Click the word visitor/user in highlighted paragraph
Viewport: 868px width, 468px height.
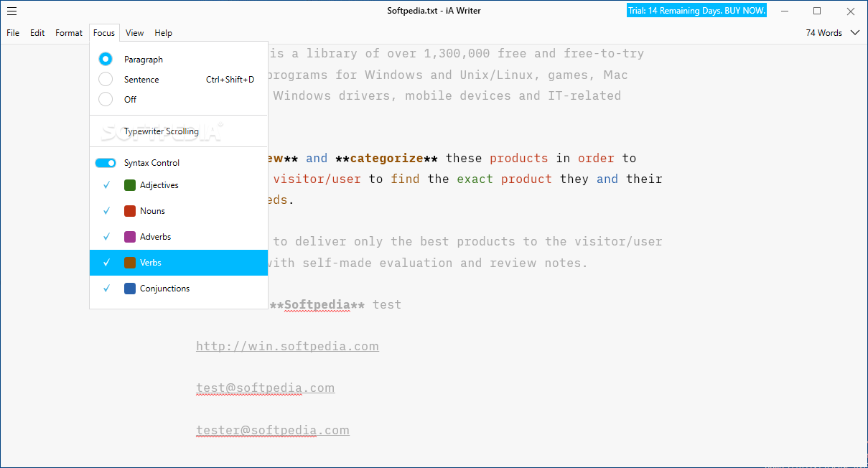pyautogui.click(x=317, y=179)
